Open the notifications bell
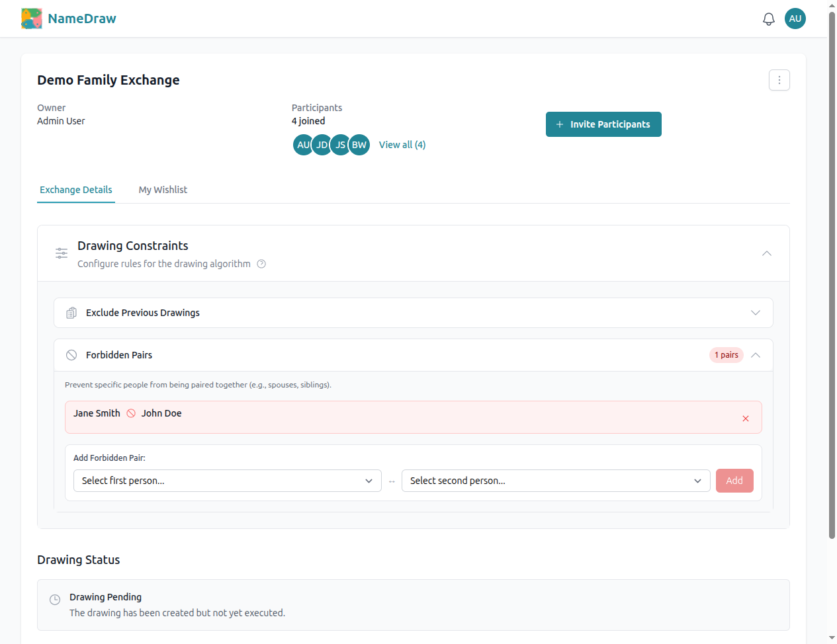This screenshot has height=644, width=837. [x=768, y=19]
